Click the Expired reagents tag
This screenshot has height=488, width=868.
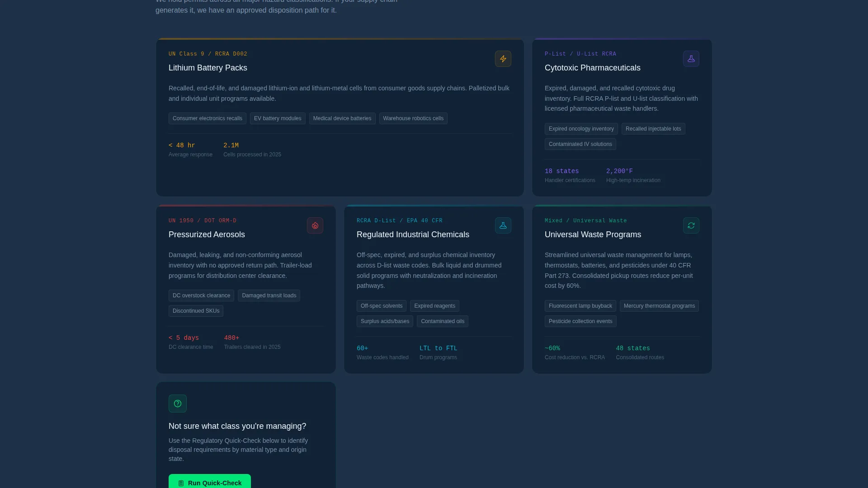(434, 306)
